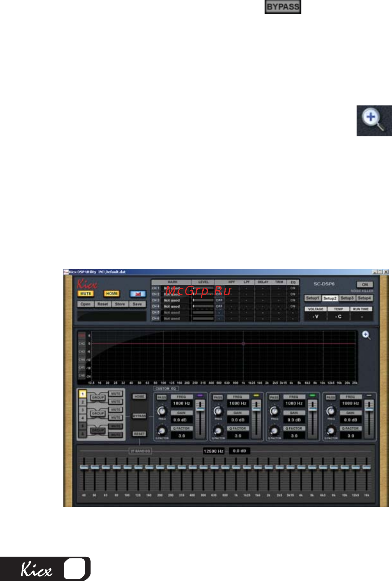Image resolution: width=392 pixels, height=581 pixels.
Task: Click the yellow band color indicator
Action: coord(256,395)
